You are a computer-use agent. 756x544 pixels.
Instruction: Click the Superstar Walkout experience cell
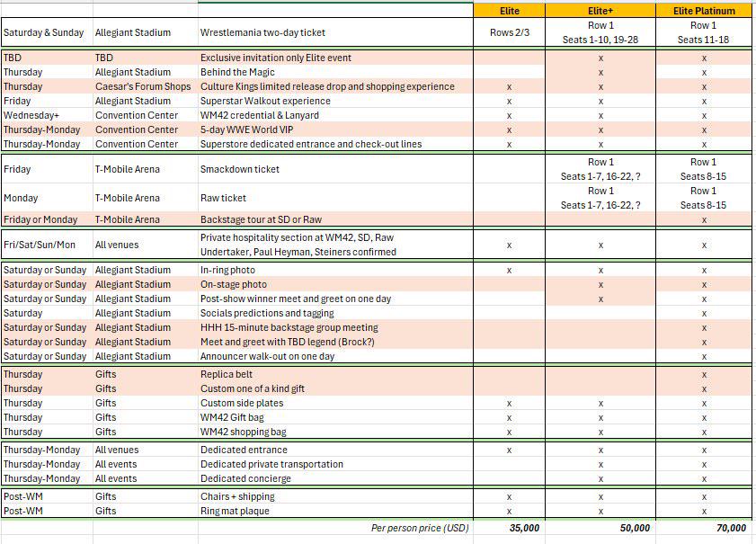[335, 101]
